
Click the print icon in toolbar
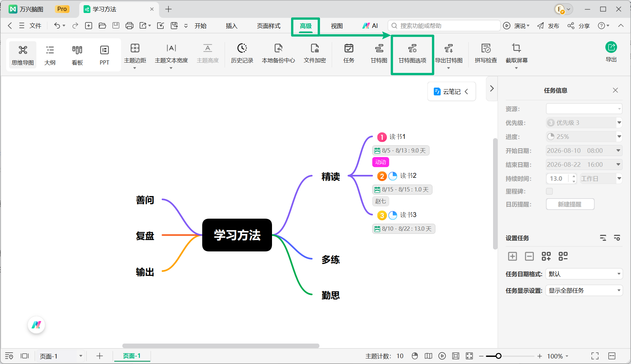click(130, 26)
